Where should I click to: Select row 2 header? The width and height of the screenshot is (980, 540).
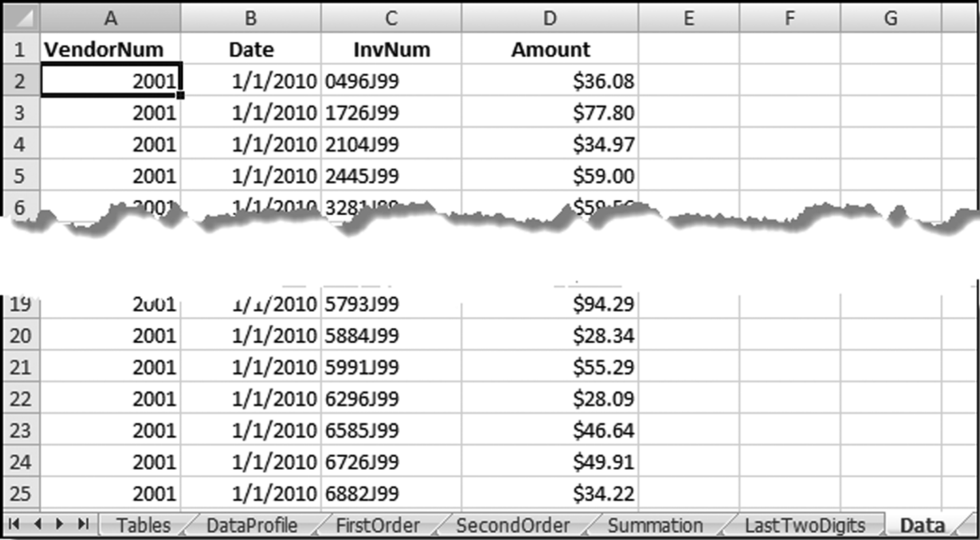pos(21,81)
